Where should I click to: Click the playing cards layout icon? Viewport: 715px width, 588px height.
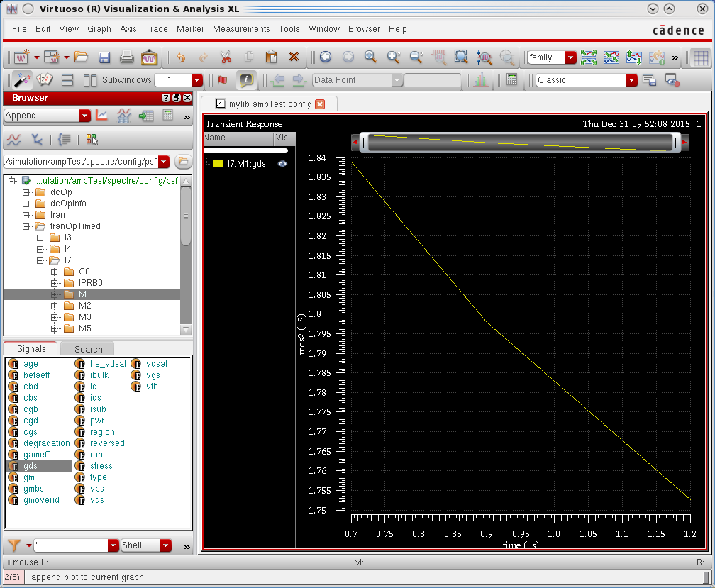[x=45, y=80]
